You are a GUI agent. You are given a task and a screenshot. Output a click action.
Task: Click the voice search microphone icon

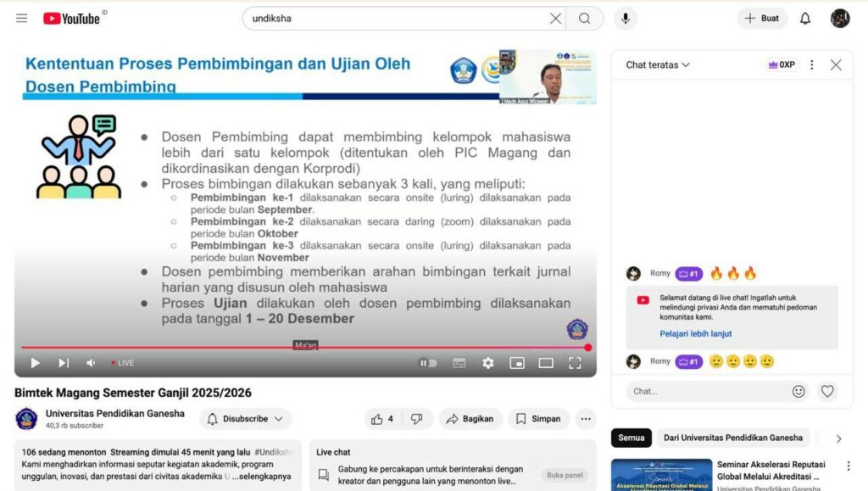(626, 19)
